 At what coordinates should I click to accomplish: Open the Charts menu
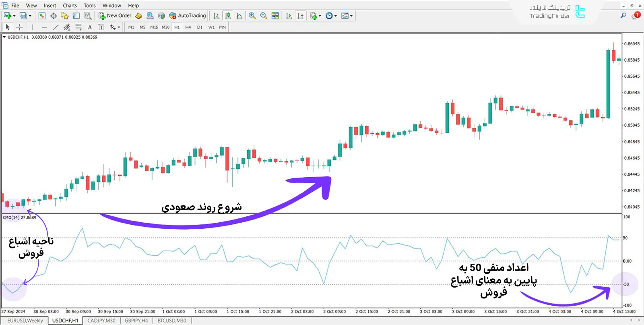70,6
